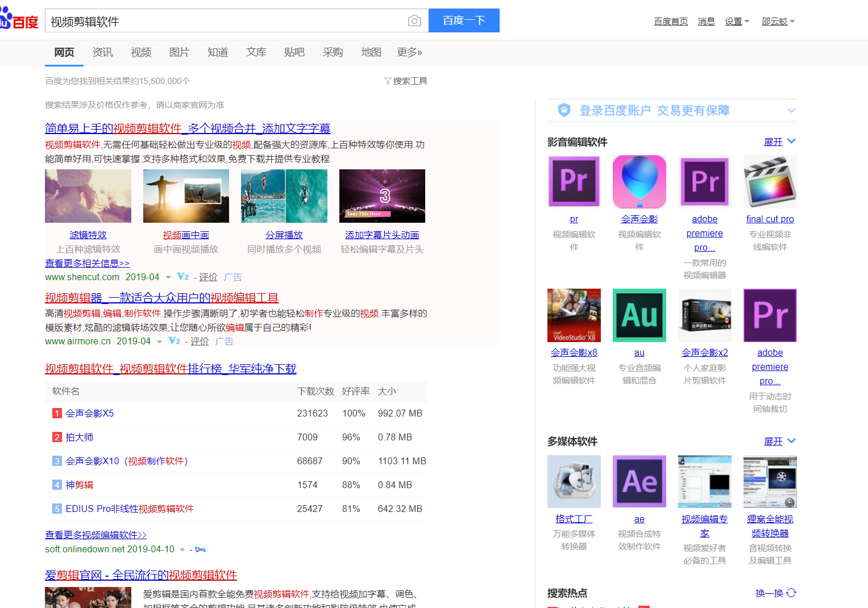Open 拍大师 in the ranking table
The width and height of the screenshot is (868, 608).
pos(80,438)
